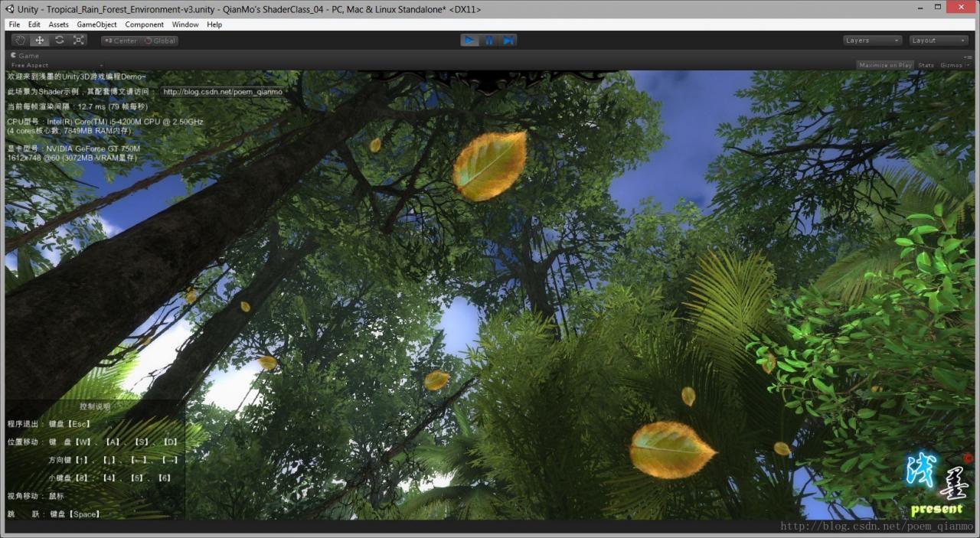Open the GameObject menu
This screenshot has width=980, height=538.
(96, 24)
